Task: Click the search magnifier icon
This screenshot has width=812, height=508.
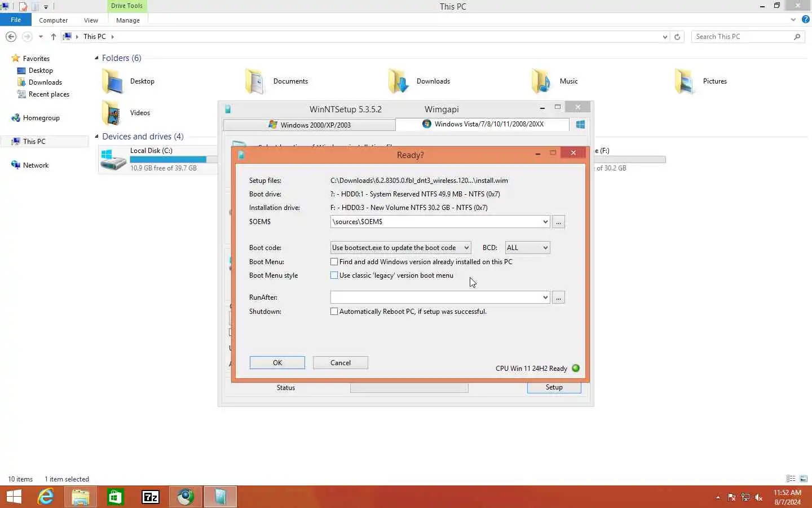Action: (797, 37)
